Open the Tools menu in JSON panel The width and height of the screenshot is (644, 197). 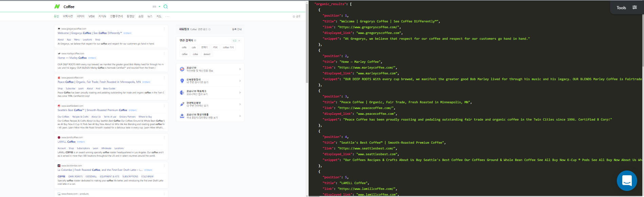621,7
